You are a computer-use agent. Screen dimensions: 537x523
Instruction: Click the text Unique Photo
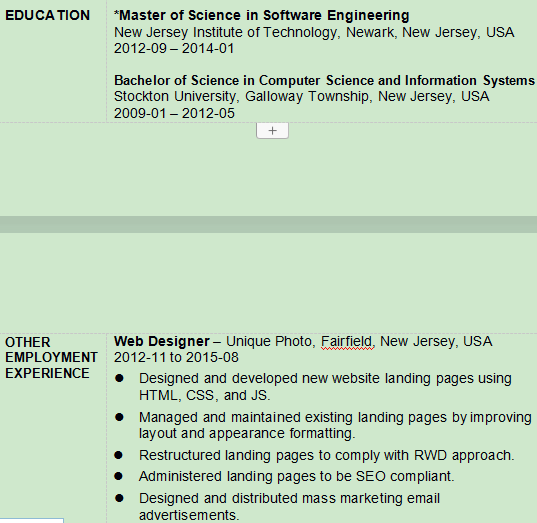[x=268, y=341]
